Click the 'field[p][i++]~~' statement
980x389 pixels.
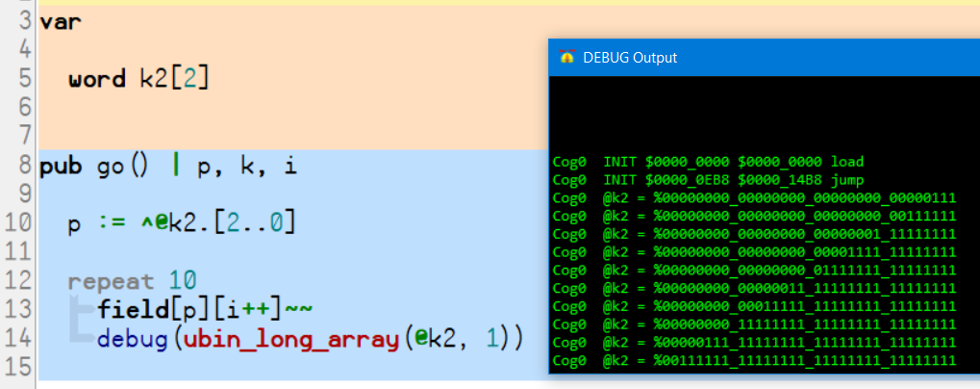(205, 309)
